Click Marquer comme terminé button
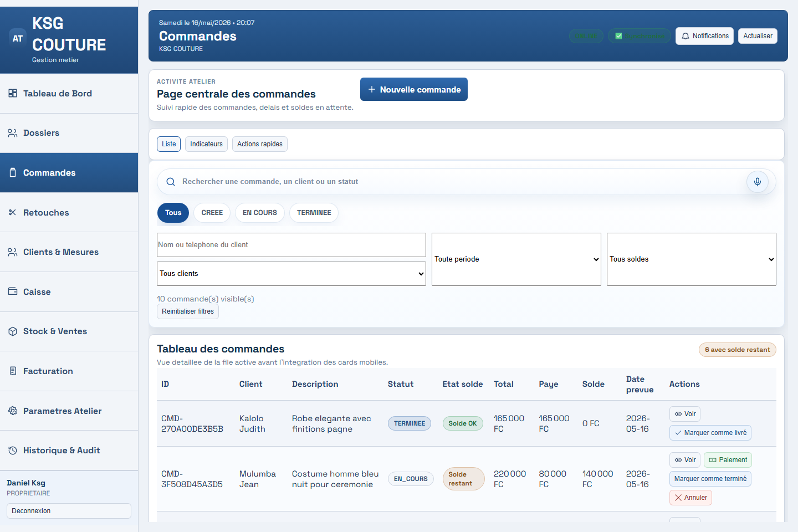 pos(710,479)
